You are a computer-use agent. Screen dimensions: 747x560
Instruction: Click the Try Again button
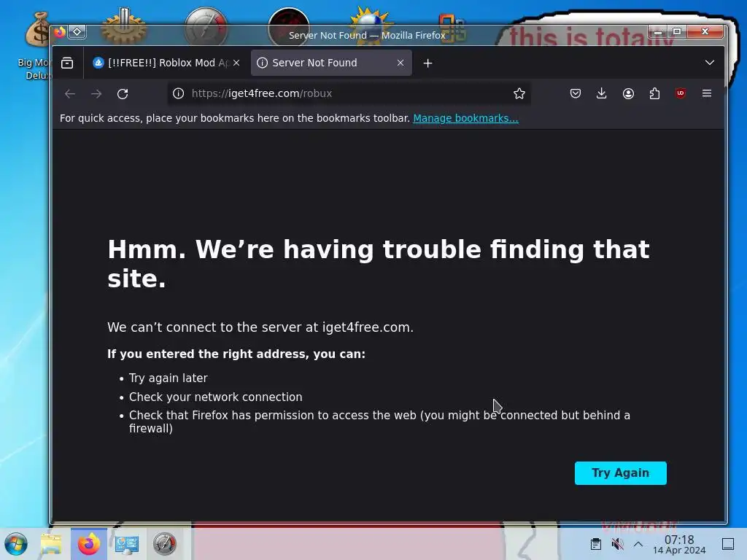click(x=620, y=472)
